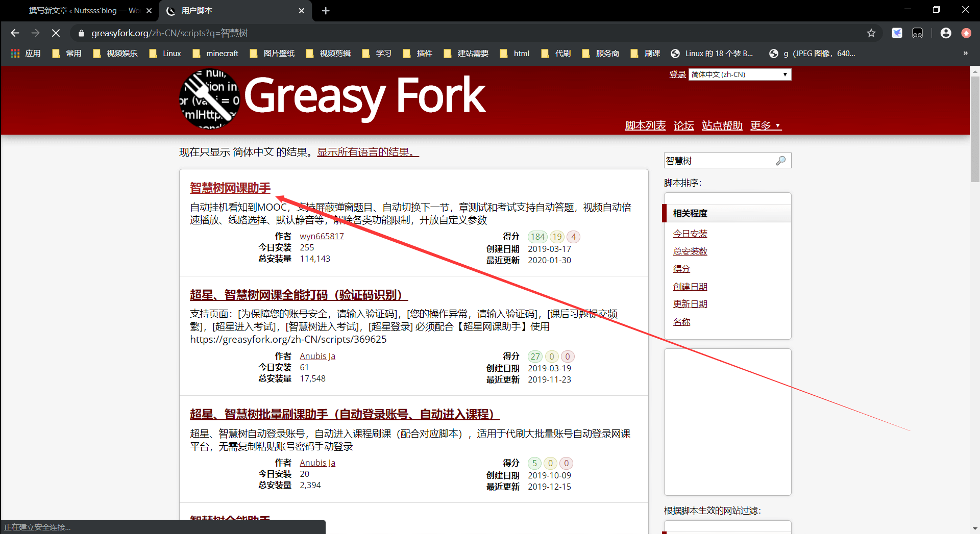Image resolution: width=980 pixels, height=534 pixels.
Task: Open the 刷课 bookmark folder
Action: coord(646,54)
